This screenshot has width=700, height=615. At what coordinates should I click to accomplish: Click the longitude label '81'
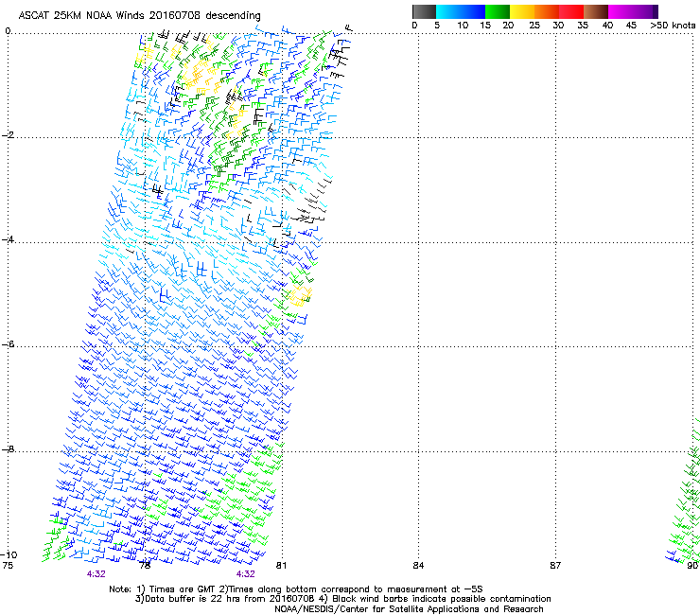281,566
